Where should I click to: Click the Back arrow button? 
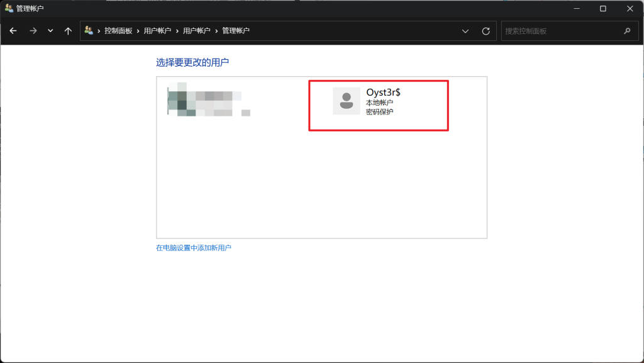pos(13,31)
